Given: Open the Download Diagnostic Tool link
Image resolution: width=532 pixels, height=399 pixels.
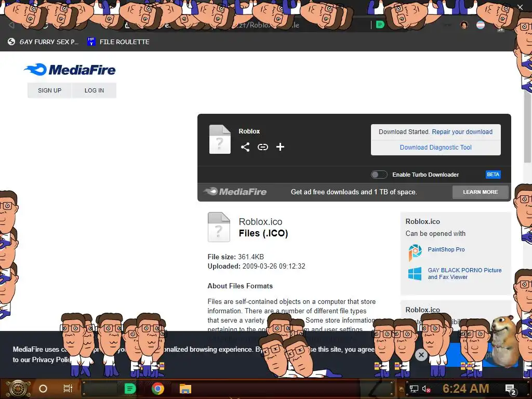Looking at the screenshot, I should click(436, 147).
